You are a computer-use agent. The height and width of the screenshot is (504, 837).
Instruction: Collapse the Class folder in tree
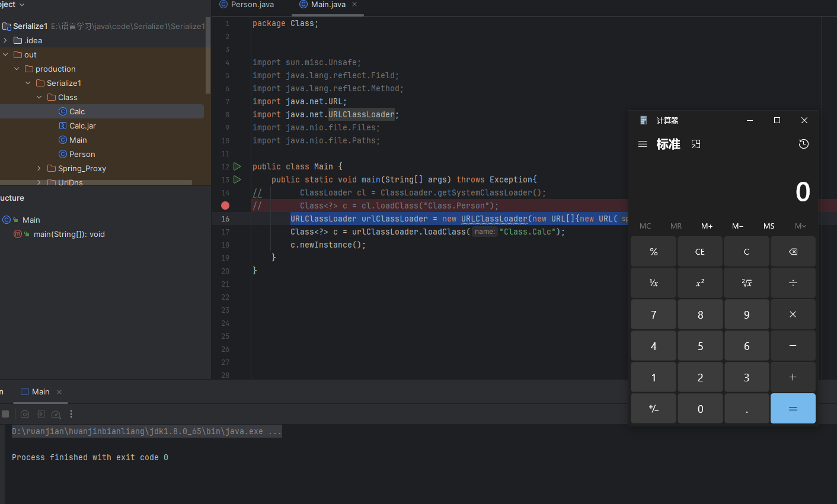pos(39,97)
